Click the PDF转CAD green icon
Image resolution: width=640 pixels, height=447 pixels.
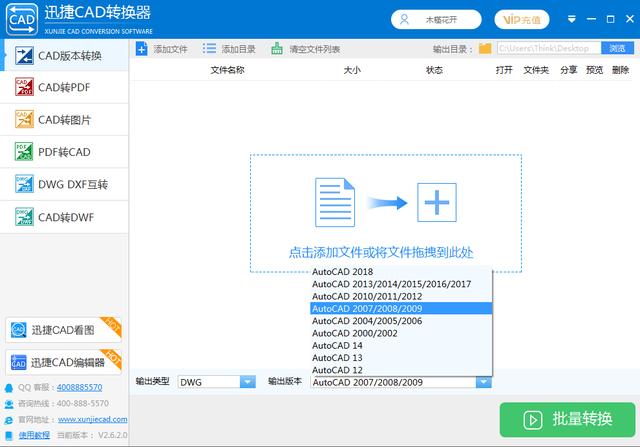coord(24,151)
